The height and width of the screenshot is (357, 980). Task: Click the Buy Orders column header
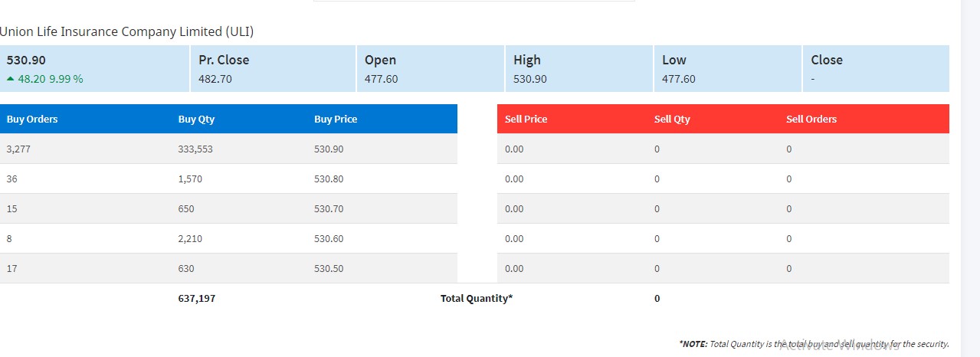pos(32,119)
